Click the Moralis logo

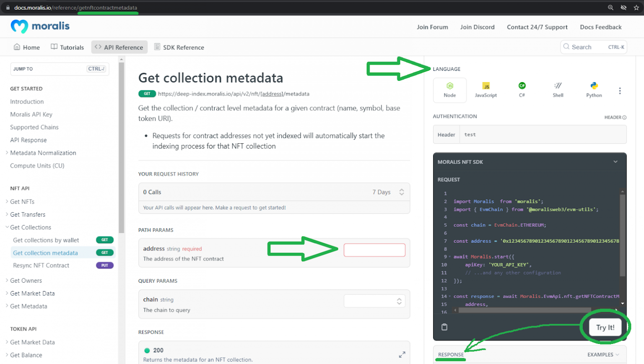tap(39, 26)
